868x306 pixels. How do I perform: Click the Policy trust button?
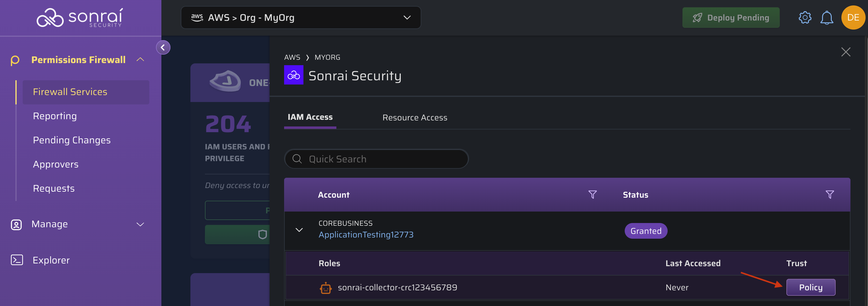[811, 288]
